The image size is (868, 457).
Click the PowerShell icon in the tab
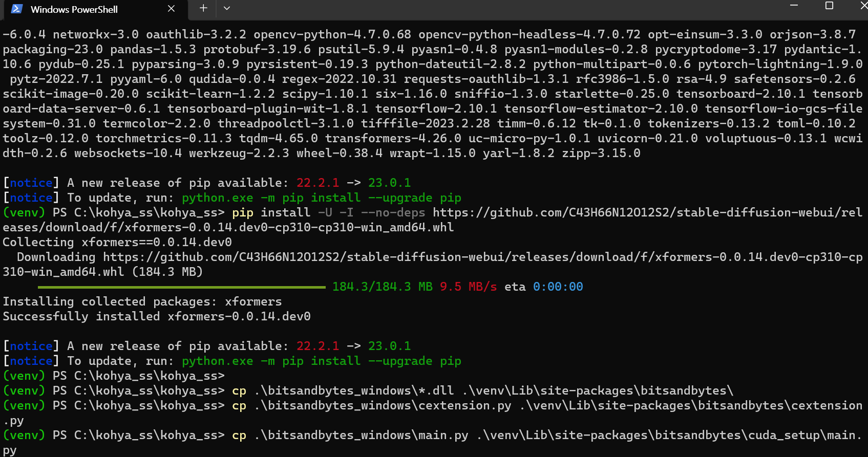pos(17,9)
